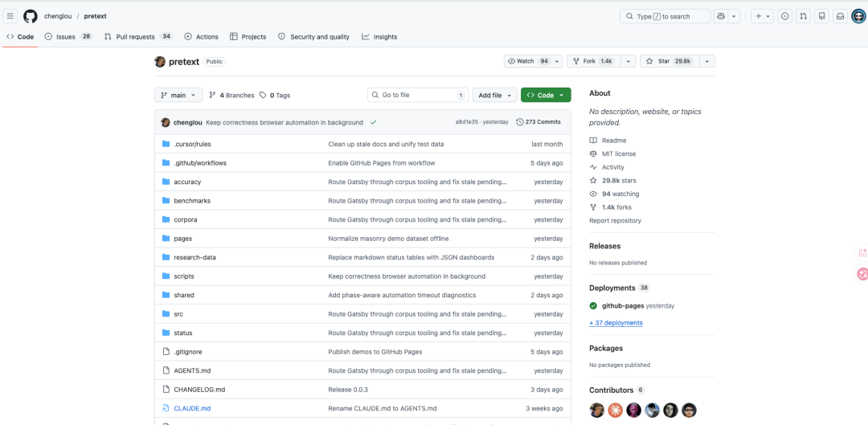Open the benchmarks folder

[192, 200]
